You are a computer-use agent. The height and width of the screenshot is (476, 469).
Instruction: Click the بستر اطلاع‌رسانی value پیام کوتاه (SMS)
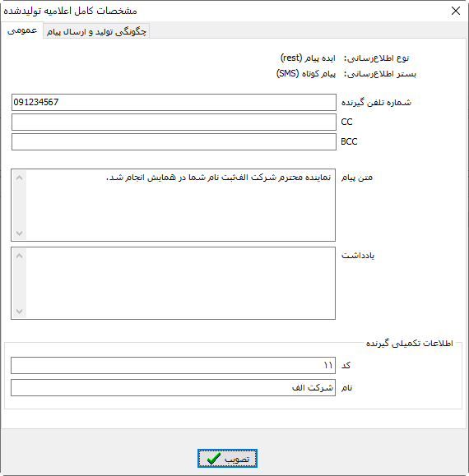pyautogui.click(x=305, y=73)
